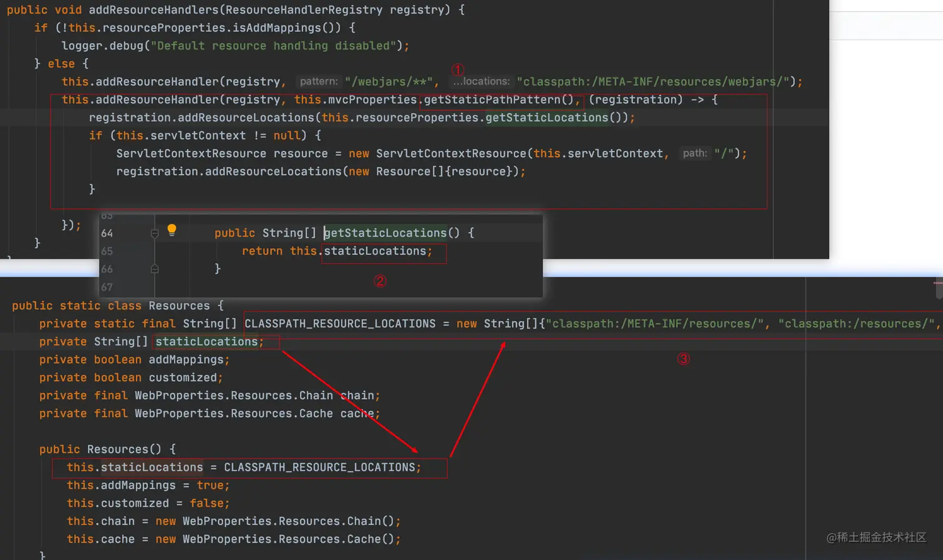
Task: Click the yellow lightbulb intention icon
Action: (x=172, y=230)
